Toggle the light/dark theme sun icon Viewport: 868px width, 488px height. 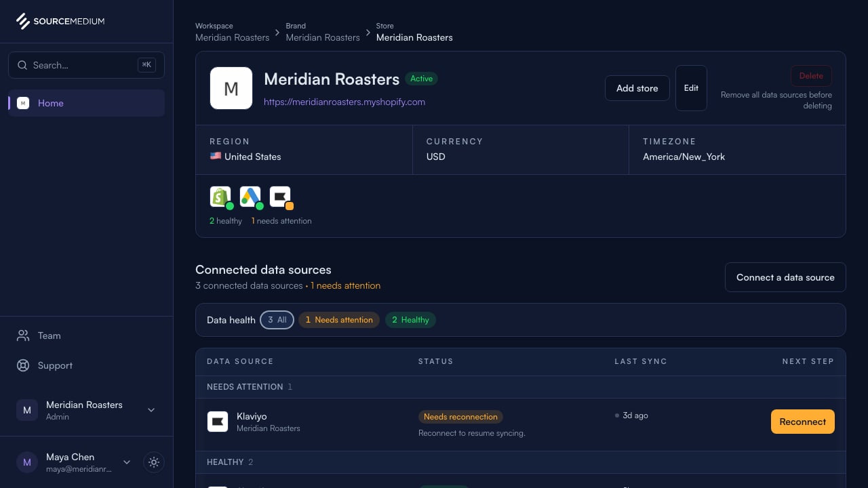tap(154, 462)
